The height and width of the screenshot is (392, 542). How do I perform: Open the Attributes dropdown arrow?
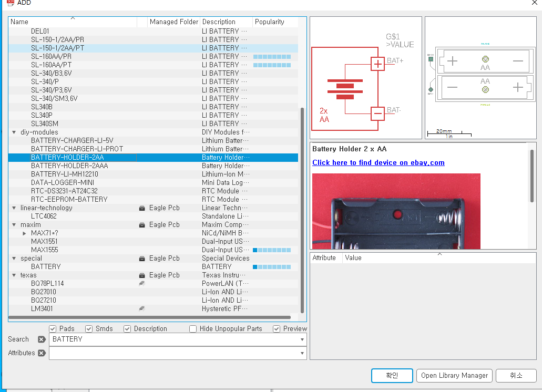(302, 353)
